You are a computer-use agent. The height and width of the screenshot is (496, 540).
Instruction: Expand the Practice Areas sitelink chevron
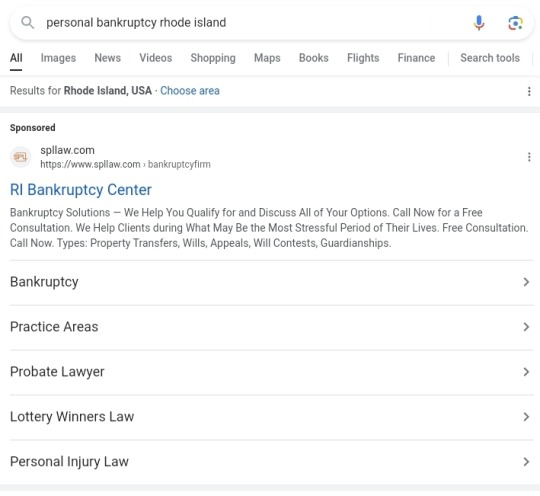(x=526, y=327)
